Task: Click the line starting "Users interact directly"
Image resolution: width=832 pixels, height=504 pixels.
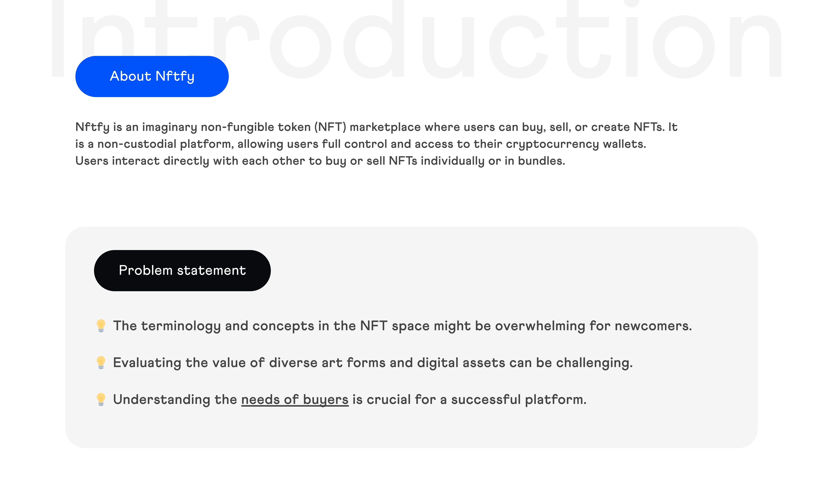Action: (x=320, y=161)
